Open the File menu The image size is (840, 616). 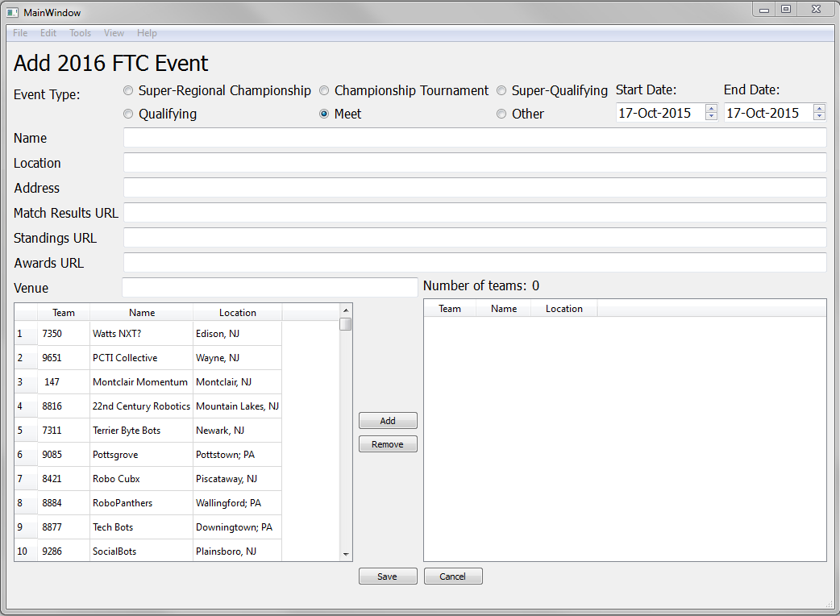(x=20, y=33)
